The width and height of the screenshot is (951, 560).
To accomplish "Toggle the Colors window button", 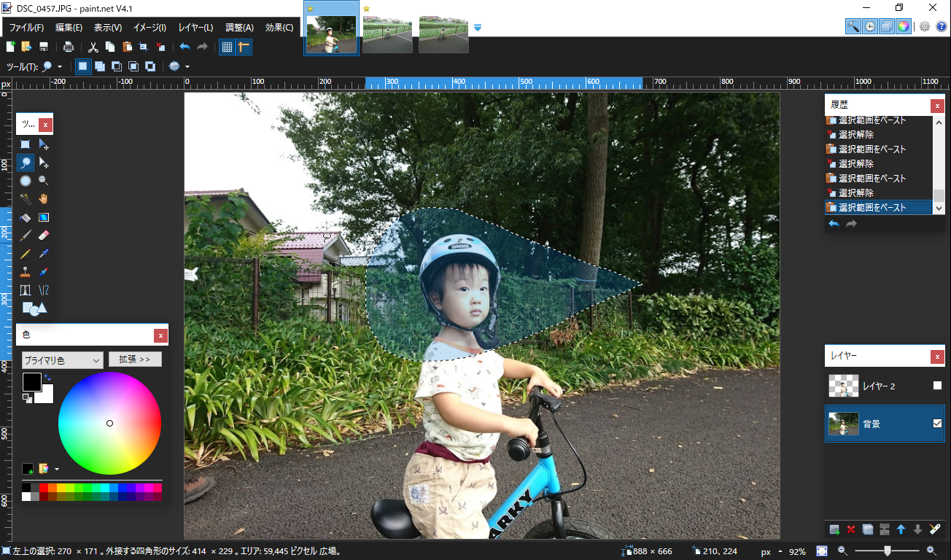I will tap(904, 27).
